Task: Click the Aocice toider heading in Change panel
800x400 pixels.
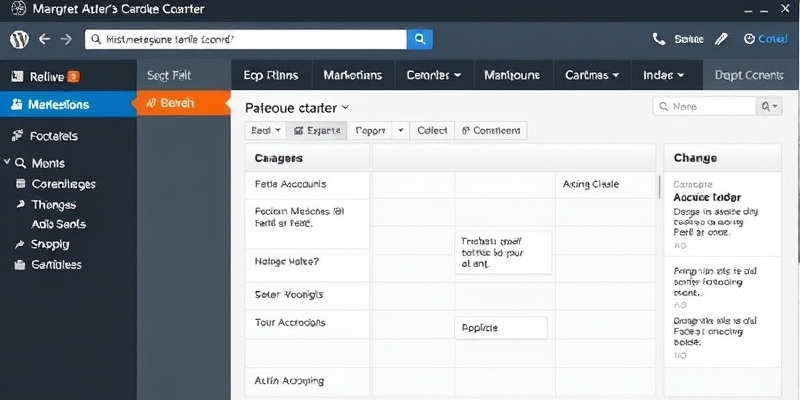Action: coord(707,197)
